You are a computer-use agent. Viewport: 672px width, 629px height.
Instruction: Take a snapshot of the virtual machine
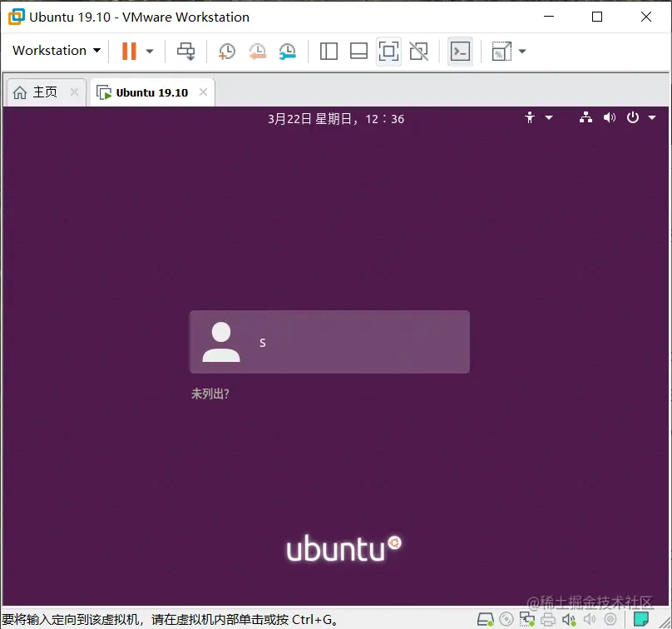click(x=226, y=51)
